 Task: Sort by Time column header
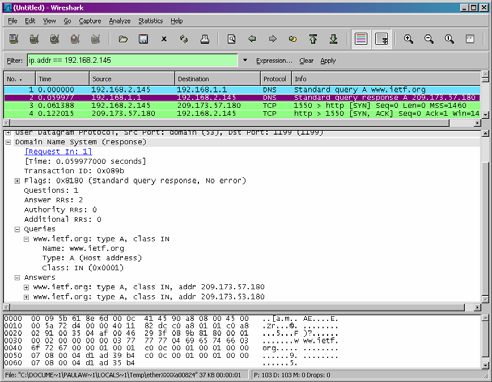coord(62,79)
